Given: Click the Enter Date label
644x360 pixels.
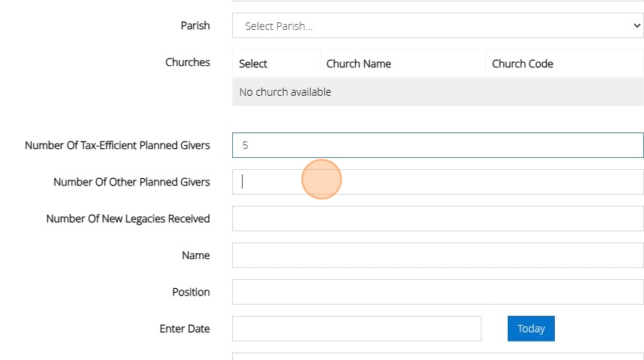Looking at the screenshot, I should point(184,329).
